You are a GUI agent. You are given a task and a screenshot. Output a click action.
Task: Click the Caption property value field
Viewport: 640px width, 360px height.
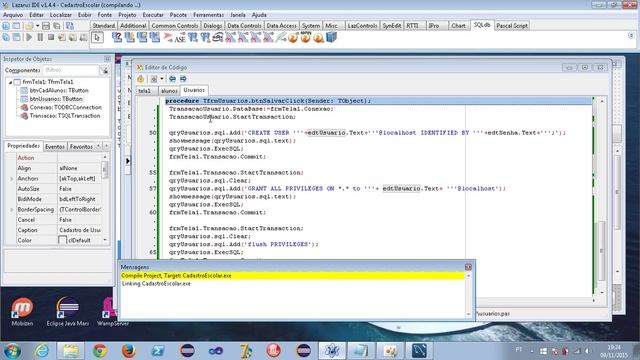pos(79,230)
